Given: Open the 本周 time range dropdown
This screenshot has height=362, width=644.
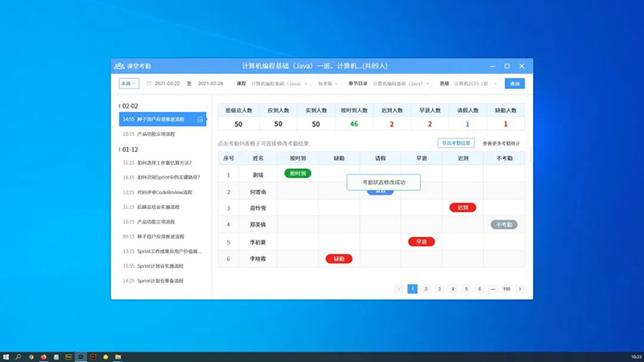Looking at the screenshot, I should tap(129, 84).
